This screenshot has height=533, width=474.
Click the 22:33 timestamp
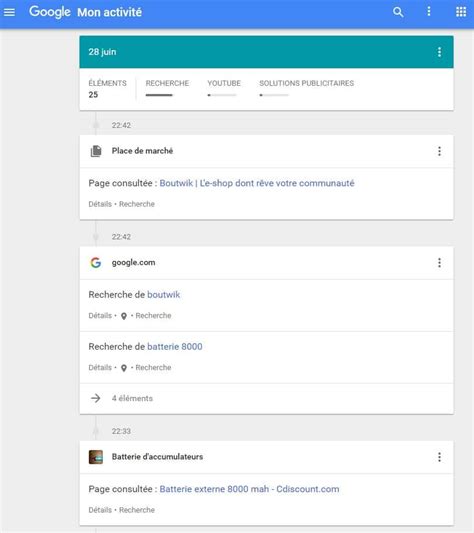(x=121, y=431)
